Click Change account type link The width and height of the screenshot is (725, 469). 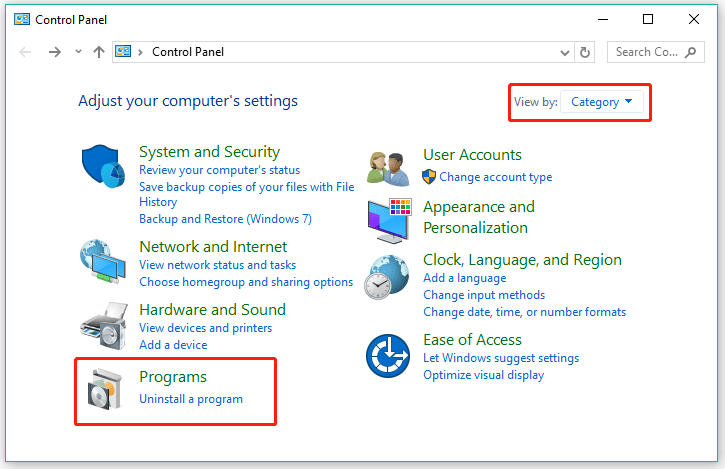coord(496,177)
